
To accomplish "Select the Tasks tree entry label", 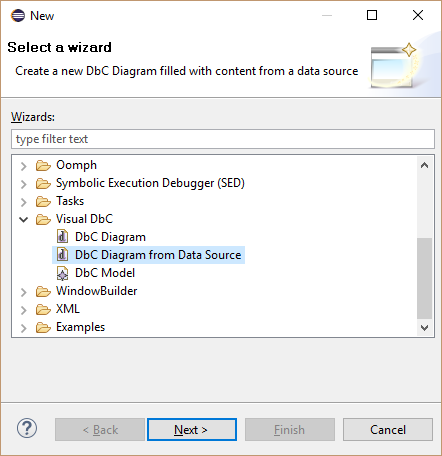I will 70,201.
